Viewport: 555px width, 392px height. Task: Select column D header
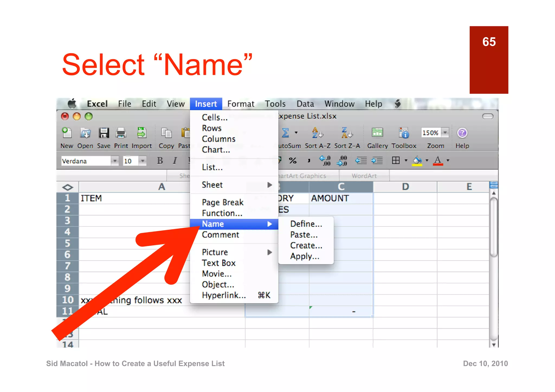(405, 187)
